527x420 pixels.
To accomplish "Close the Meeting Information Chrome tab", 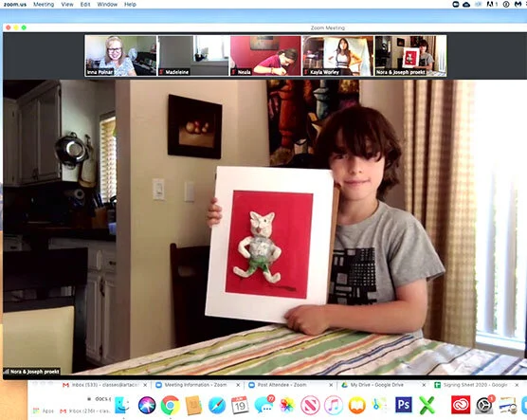I will [x=238, y=385].
